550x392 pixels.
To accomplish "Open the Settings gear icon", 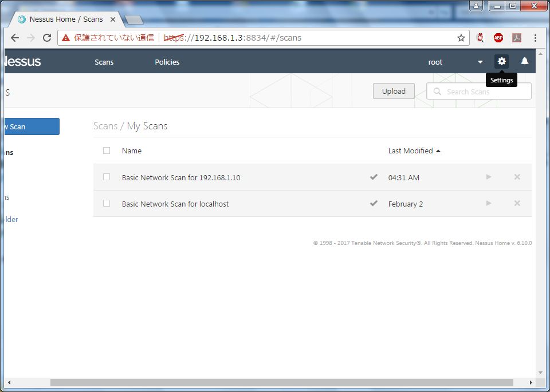I will click(x=502, y=62).
